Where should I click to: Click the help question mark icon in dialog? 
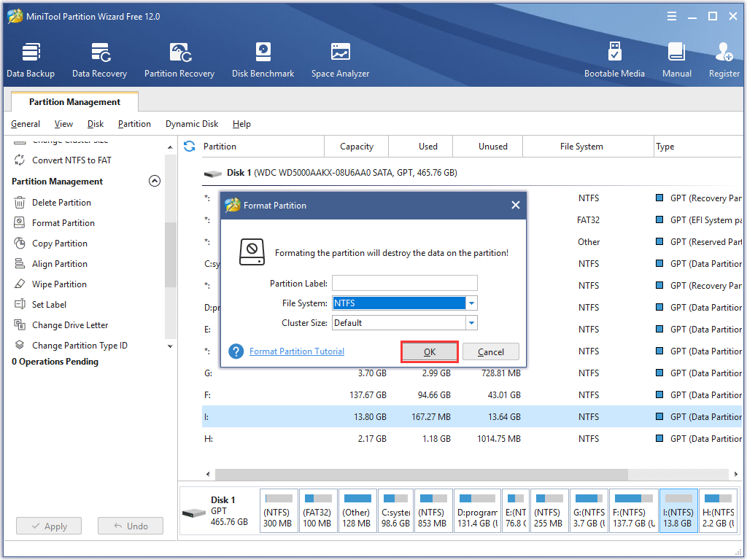pyautogui.click(x=236, y=351)
